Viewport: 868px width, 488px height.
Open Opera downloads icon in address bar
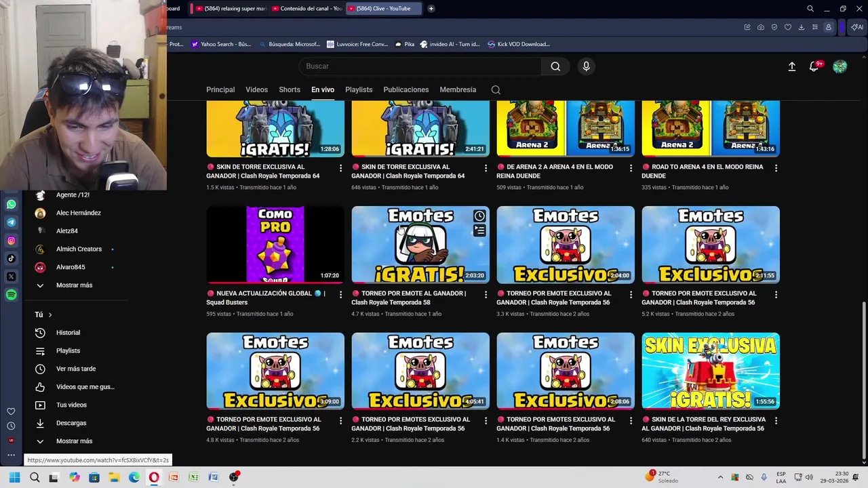click(x=801, y=27)
